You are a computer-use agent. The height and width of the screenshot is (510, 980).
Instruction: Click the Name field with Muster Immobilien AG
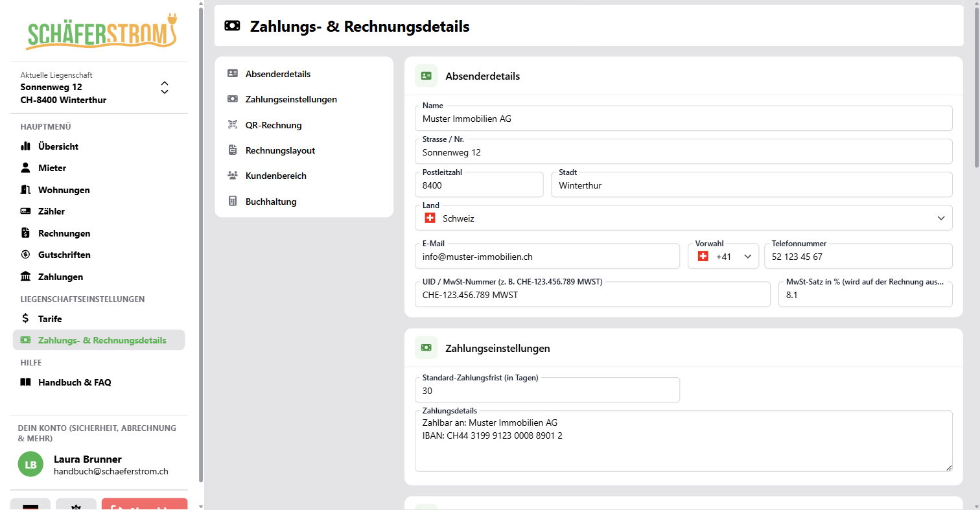tap(684, 119)
